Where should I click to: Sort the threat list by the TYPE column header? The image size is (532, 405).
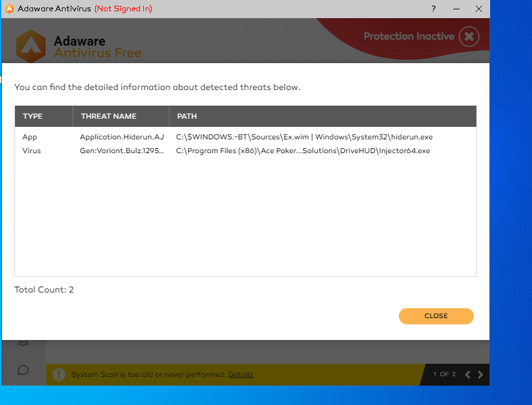(44, 116)
